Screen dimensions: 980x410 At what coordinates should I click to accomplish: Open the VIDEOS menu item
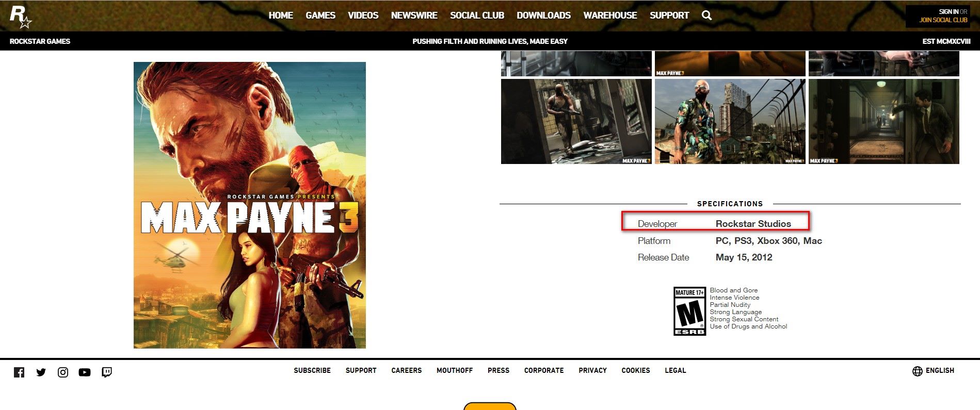pos(363,15)
